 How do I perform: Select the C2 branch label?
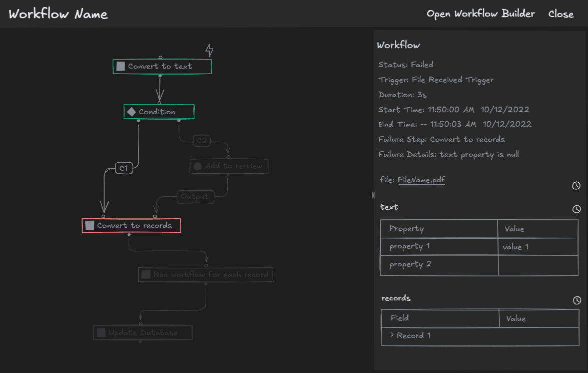pos(202,140)
